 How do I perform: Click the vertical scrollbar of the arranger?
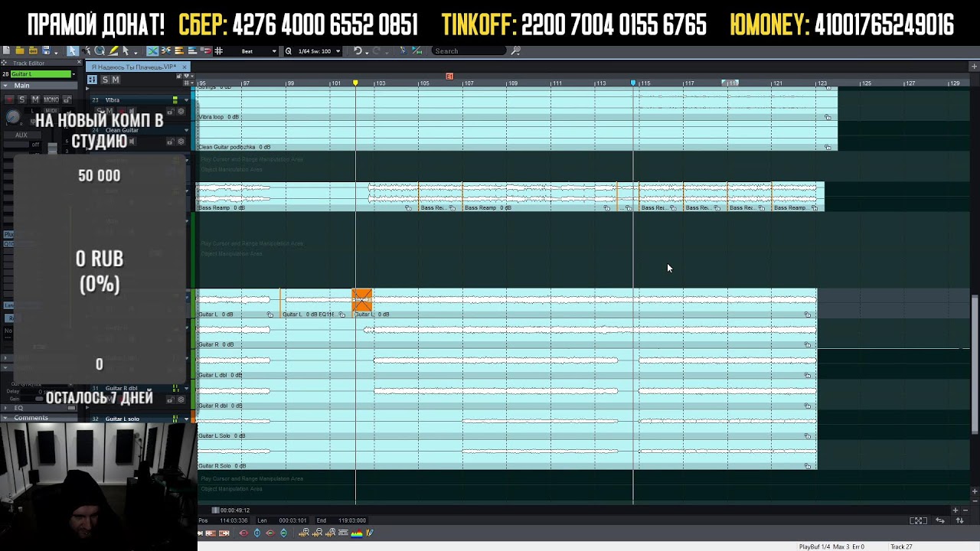pyautogui.click(x=975, y=364)
